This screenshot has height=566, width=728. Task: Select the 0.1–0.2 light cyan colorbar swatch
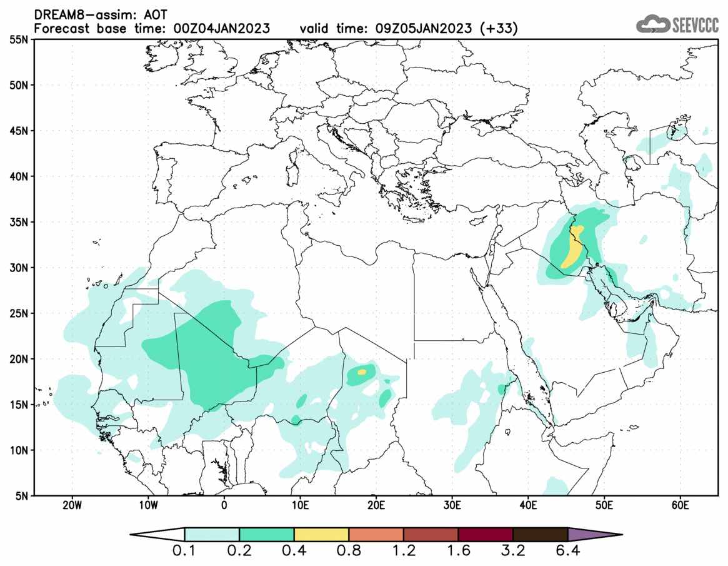(x=212, y=534)
